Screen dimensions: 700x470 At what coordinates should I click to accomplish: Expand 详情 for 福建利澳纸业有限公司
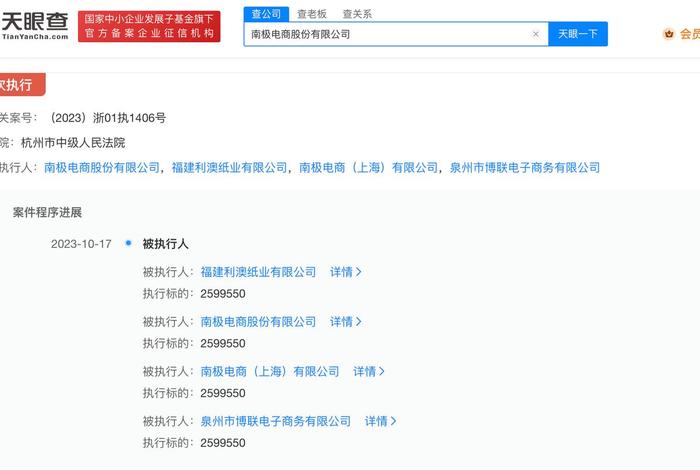346,272
